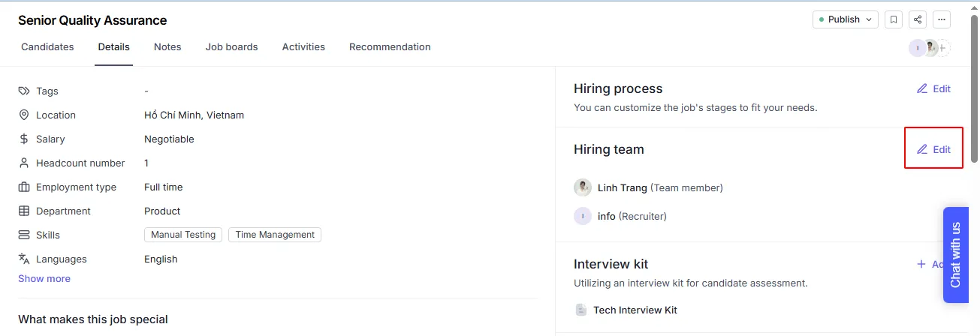Add an Interview kit
Screen dimensions: 980x336
[x=930, y=264]
